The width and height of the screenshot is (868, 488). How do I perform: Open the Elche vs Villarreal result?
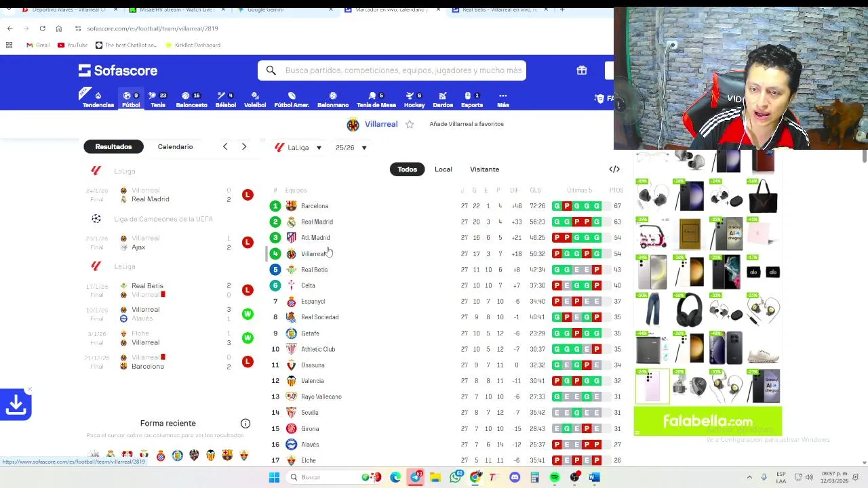click(x=170, y=338)
